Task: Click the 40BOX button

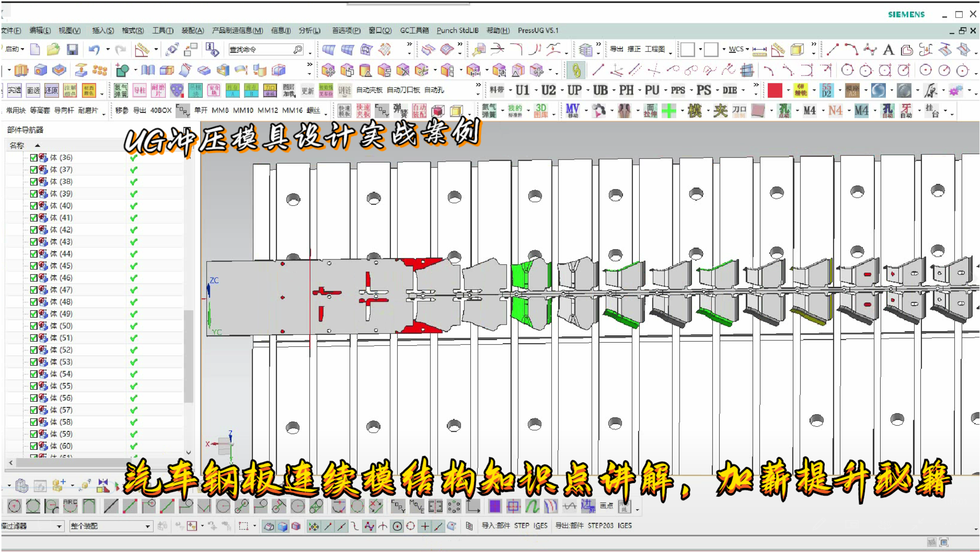Action: pos(161,110)
